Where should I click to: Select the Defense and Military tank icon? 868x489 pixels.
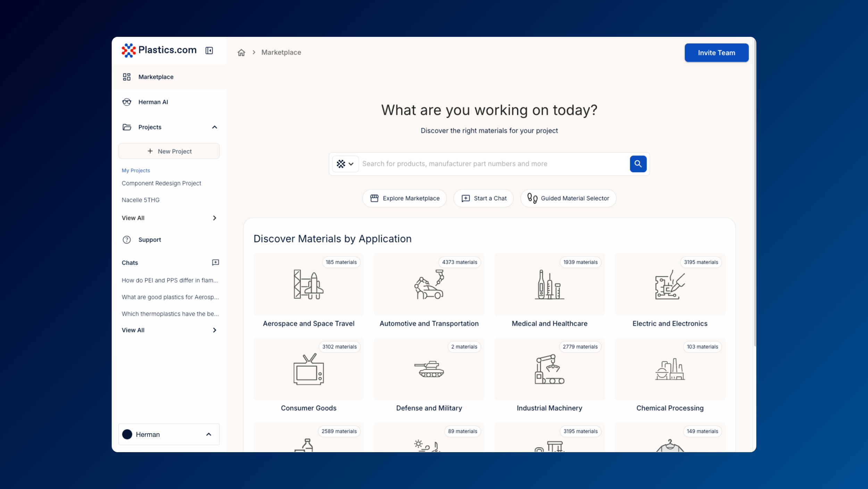coord(429,369)
